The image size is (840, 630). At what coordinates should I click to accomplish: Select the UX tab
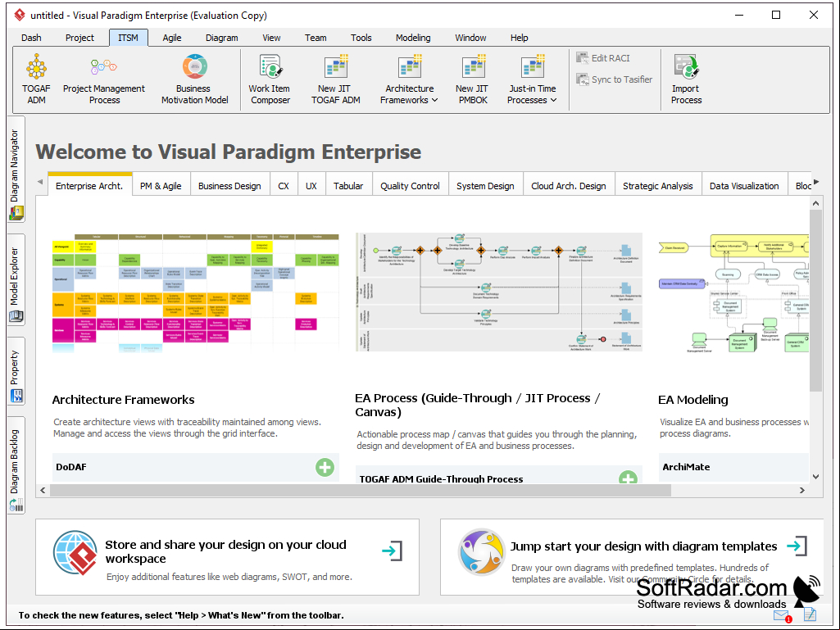pyautogui.click(x=311, y=186)
